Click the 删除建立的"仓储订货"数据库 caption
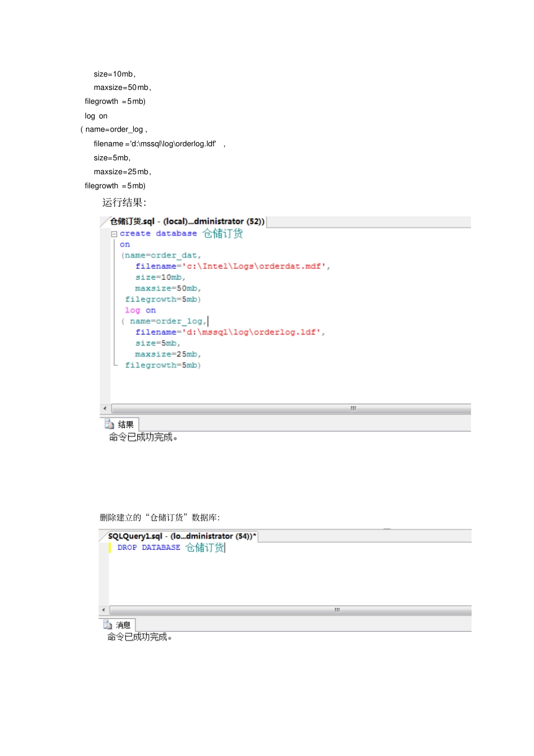The image size is (534, 756). (x=160, y=518)
